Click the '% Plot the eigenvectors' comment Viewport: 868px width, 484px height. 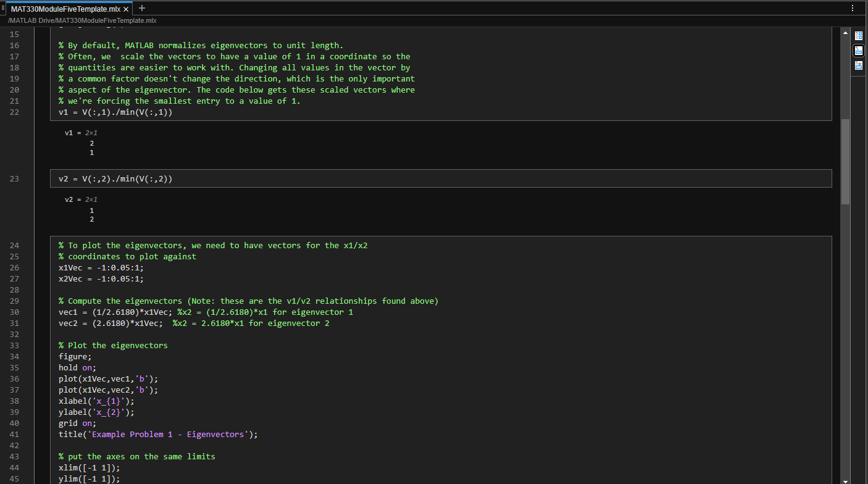tap(113, 346)
